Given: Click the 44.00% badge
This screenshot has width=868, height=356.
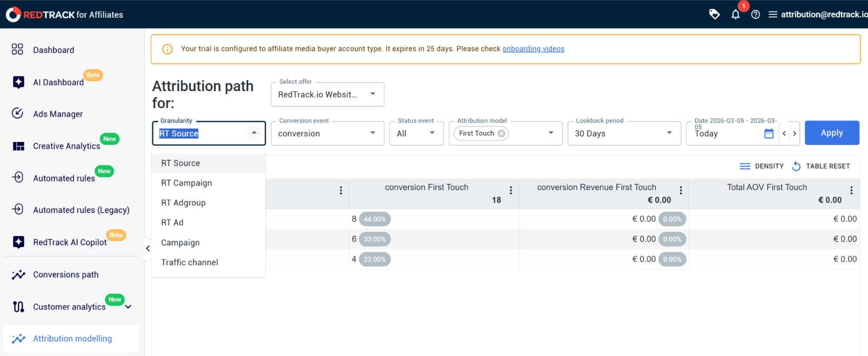Looking at the screenshot, I should (375, 219).
